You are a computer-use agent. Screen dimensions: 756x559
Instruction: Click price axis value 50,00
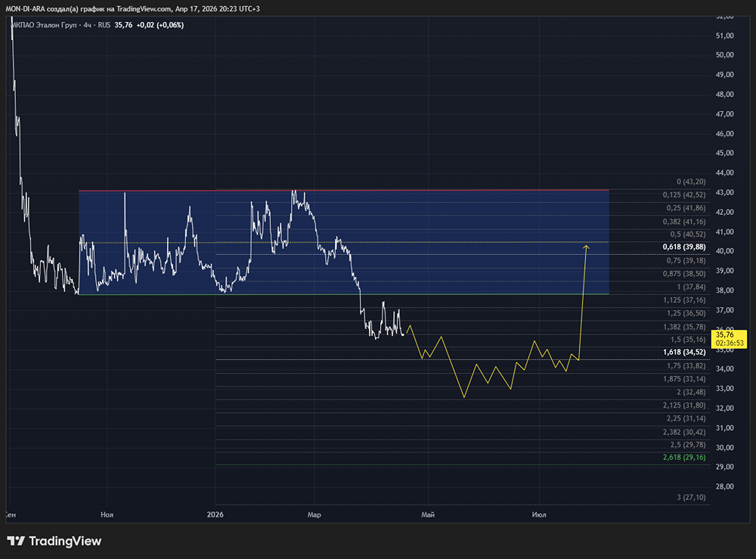click(x=725, y=55)
